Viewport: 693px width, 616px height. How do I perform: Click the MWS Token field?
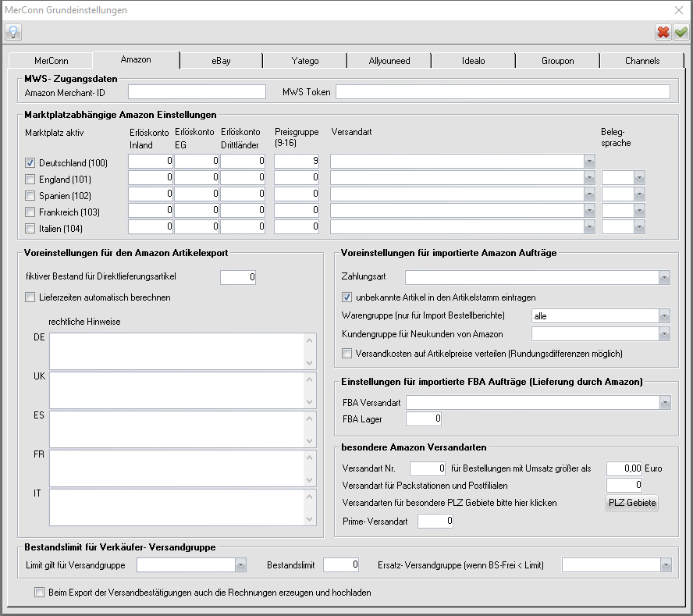[503, 92]
